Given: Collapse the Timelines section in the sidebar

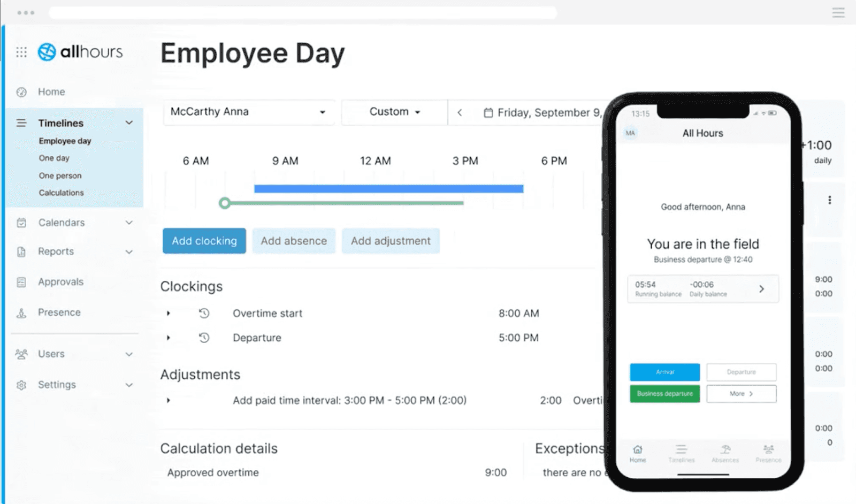Looking at the screenshot, I should coord(129,123).
